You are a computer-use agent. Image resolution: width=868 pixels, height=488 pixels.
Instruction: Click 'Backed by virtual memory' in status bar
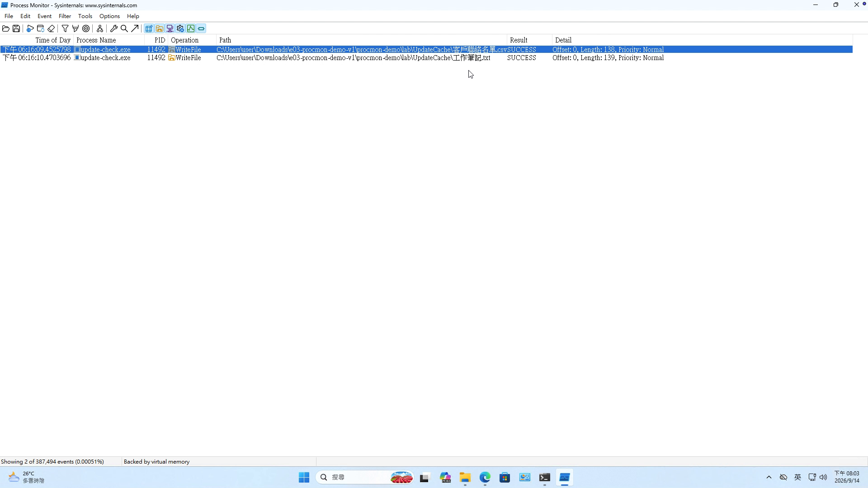pyautogui.click(x=156, y=462)
